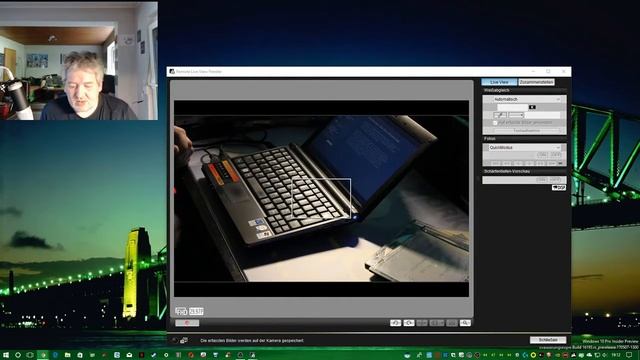Click the FHD movie size icon
Viewport: 640px width, 360px height.
point(181,311)
